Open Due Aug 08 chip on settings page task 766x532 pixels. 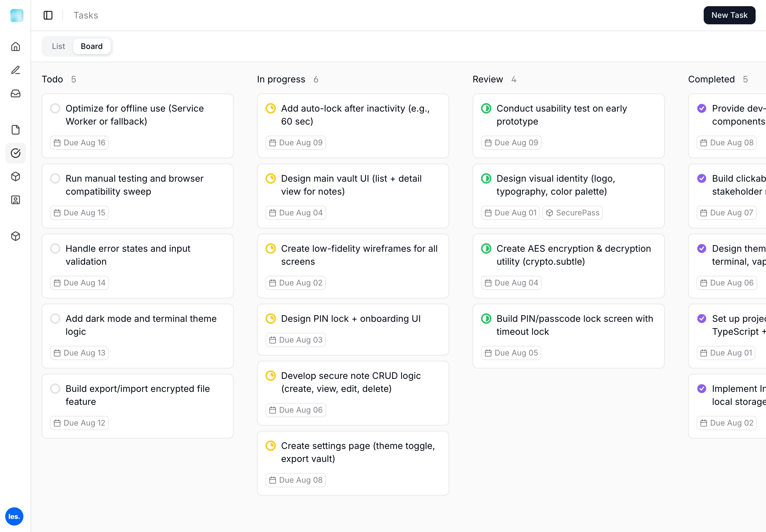pyautogui.click(x=295, y=480)
